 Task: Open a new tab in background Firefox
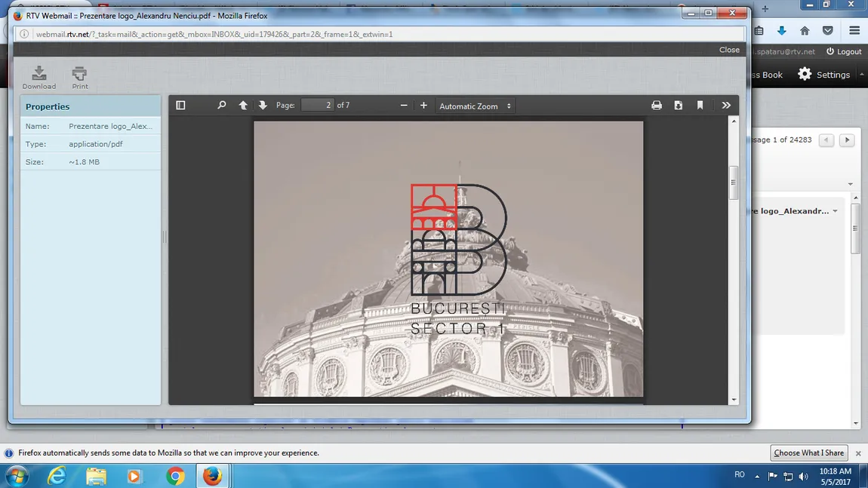pyautogui.click(x=765, y=8)
